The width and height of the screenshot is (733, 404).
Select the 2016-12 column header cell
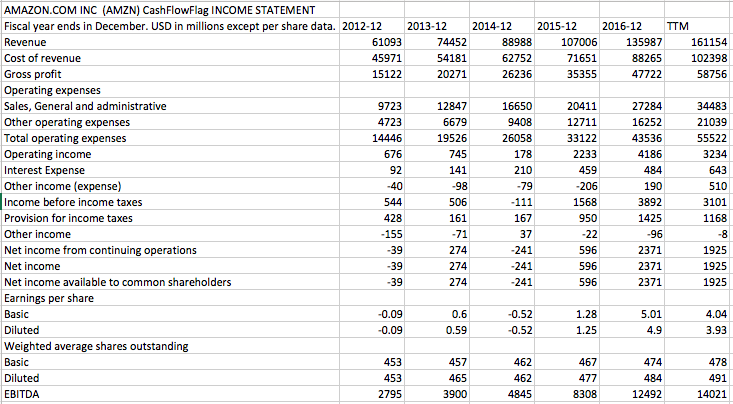[x=632, y=26]
